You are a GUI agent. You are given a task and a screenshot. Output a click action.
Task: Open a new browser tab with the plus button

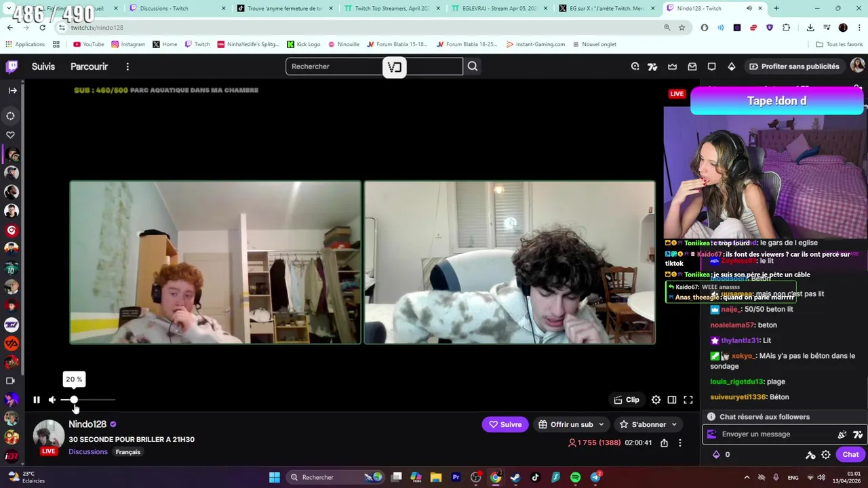click(776, 8)
